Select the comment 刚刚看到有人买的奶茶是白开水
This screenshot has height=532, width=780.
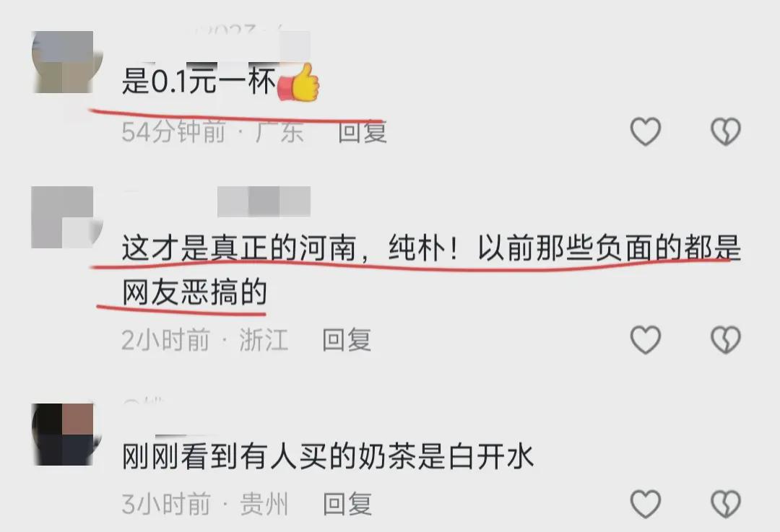tap(328, 456)
